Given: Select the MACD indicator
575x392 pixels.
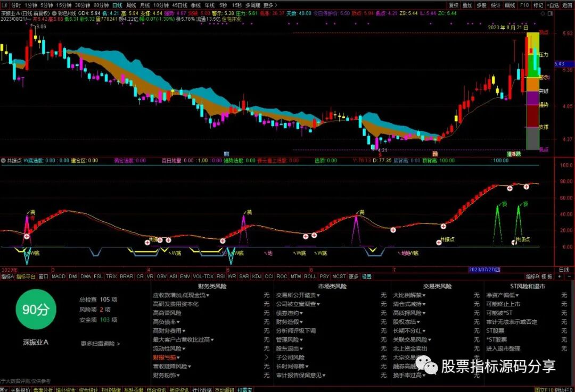Looking at the screenshot, I should coord(59,277).
